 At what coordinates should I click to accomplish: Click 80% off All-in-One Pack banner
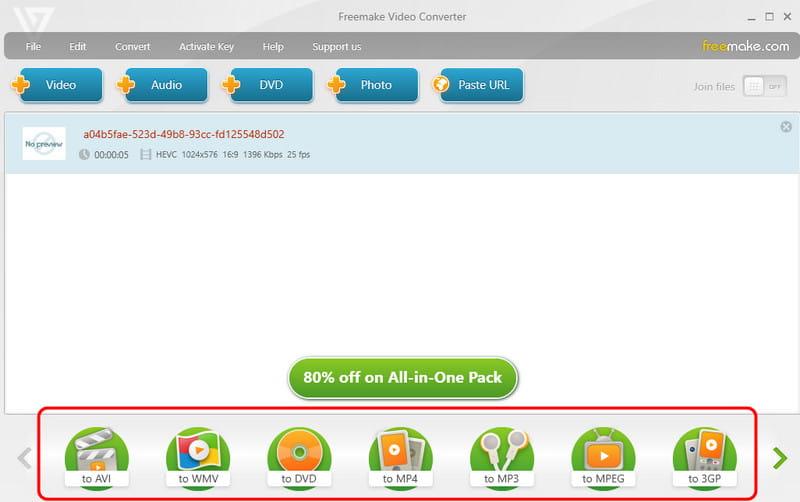click(x=402, y=378)
